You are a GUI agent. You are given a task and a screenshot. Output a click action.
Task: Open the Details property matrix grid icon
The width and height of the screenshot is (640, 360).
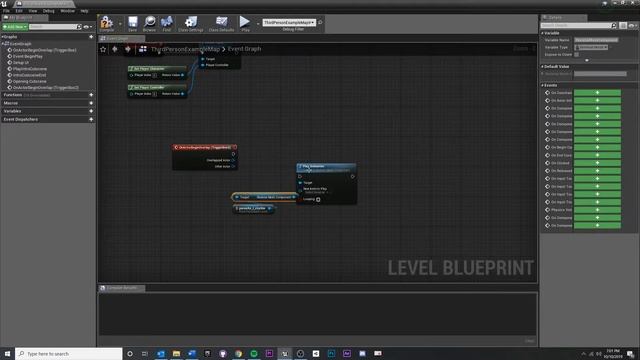tap(623, 25)
